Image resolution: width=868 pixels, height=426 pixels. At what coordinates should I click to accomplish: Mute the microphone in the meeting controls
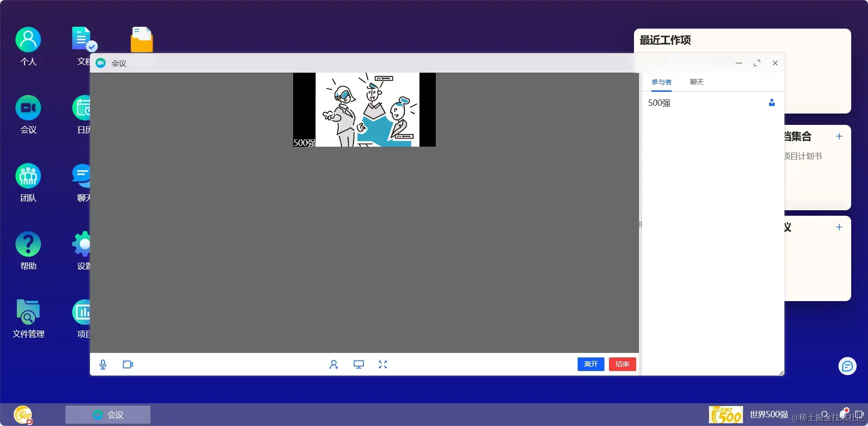pyautogui.click(x=103, y=364)
